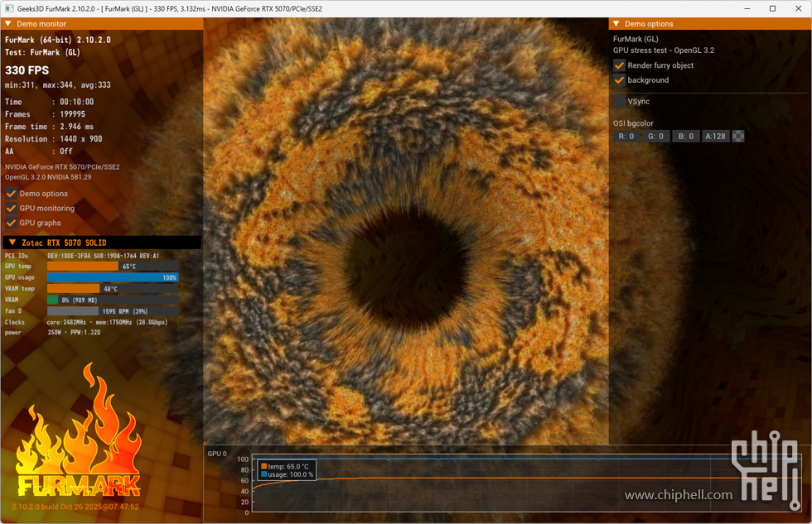Uncheck Render furry object
Screen dimensions: 812x524
619,65
